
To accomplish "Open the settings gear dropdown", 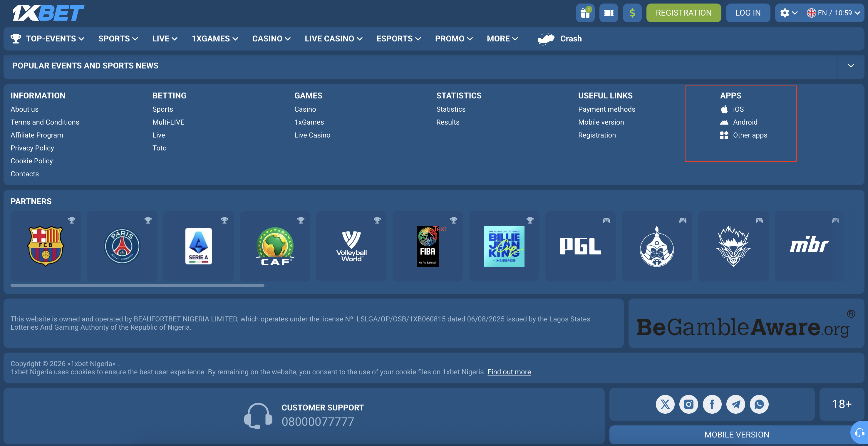I will 789,13.
